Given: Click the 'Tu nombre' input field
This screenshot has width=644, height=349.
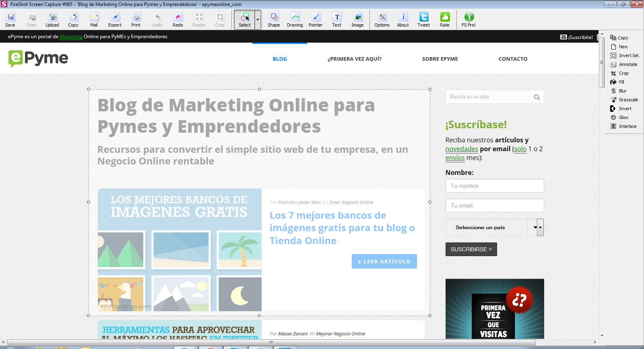Looking at the screenshot, I should pos(494,186).
